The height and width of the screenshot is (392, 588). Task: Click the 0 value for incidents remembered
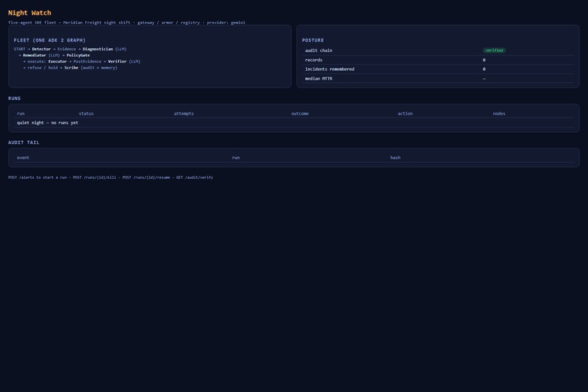pos(484,69)
